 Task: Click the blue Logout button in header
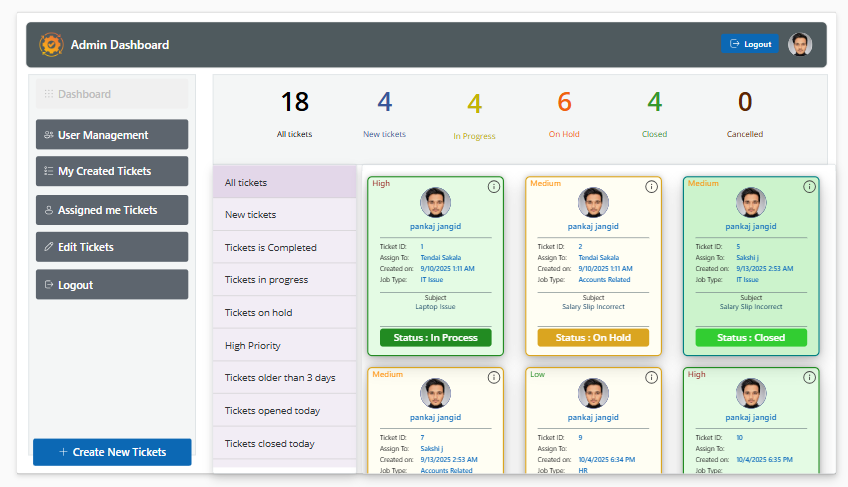[x=750, y=44]
